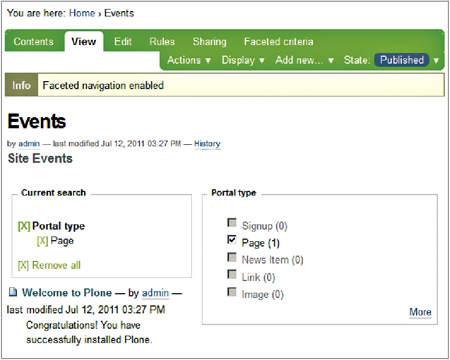Check the Signup checkbox
450x360 pixels.
coord(232,222)
